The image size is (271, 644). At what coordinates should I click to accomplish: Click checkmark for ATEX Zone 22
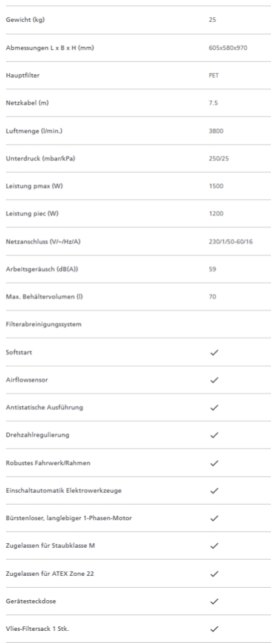(214, 574)
